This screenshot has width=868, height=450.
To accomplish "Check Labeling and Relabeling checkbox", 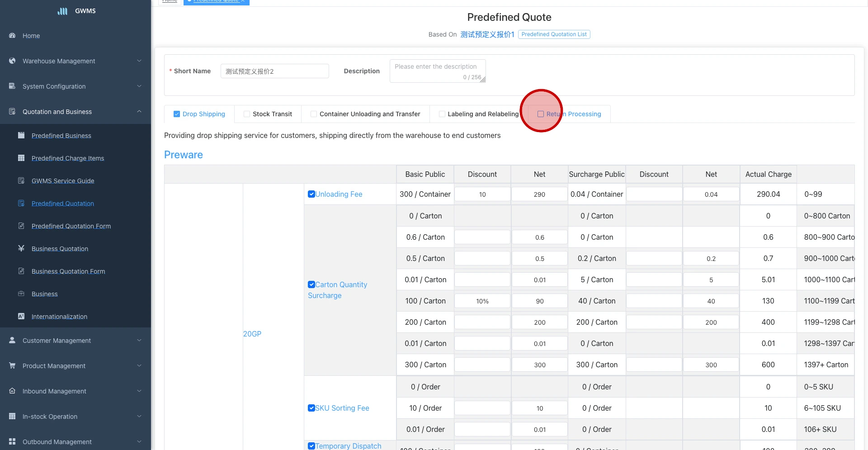I will pyautogui.click(x=442, y=114).
